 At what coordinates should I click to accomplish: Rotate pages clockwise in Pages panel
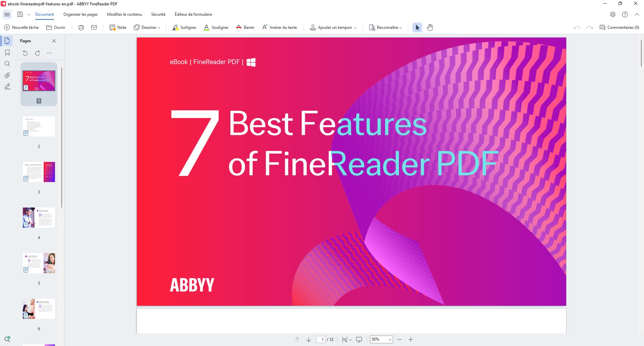pos(38,53)
